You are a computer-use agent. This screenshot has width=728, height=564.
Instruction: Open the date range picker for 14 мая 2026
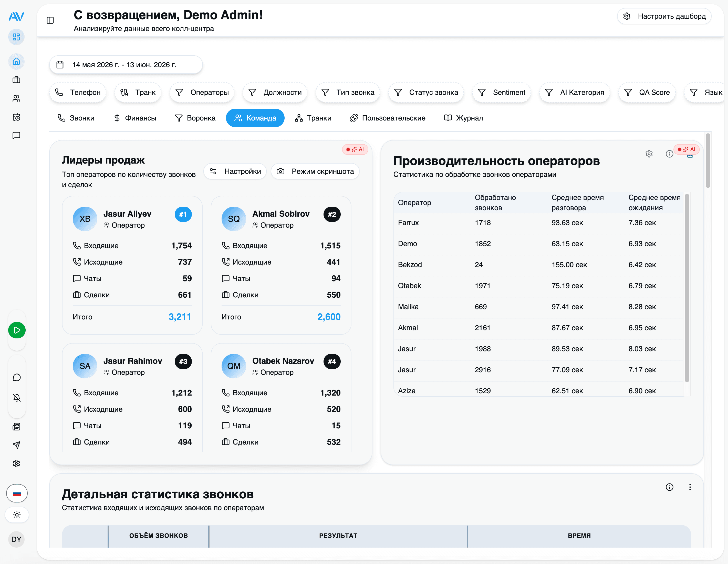126,65
